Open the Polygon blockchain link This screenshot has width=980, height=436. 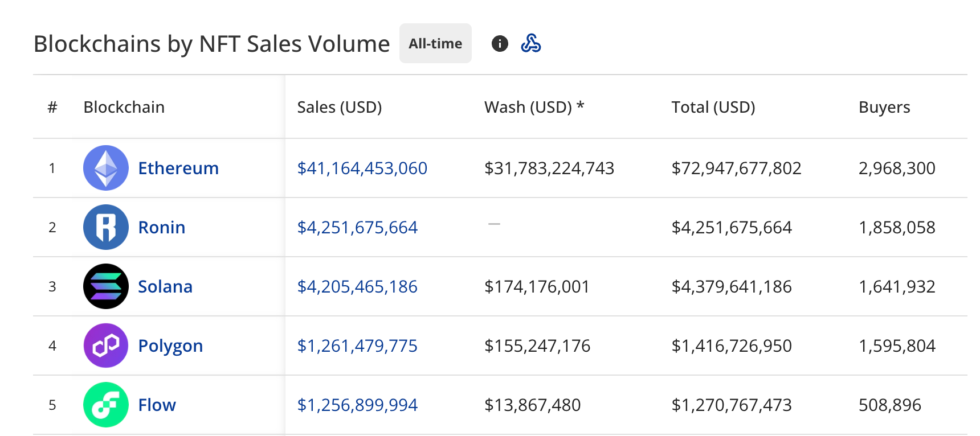click(170, 345)
